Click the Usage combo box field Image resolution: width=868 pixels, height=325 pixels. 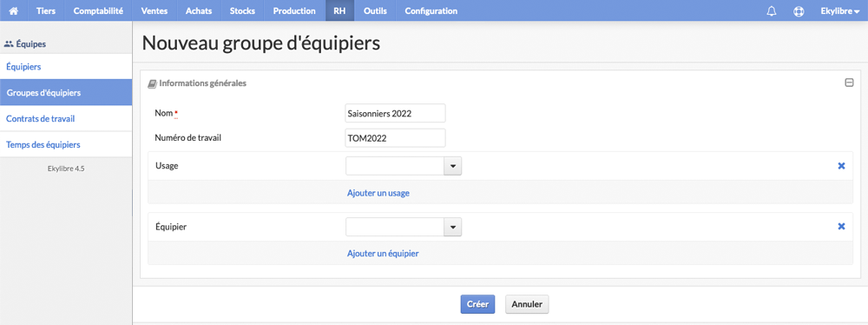[395, 166]
